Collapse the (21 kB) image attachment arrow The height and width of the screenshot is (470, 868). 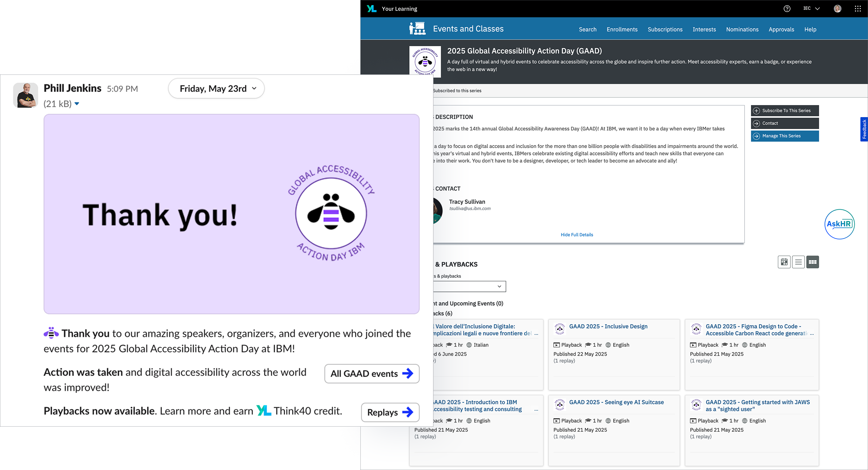77,104
